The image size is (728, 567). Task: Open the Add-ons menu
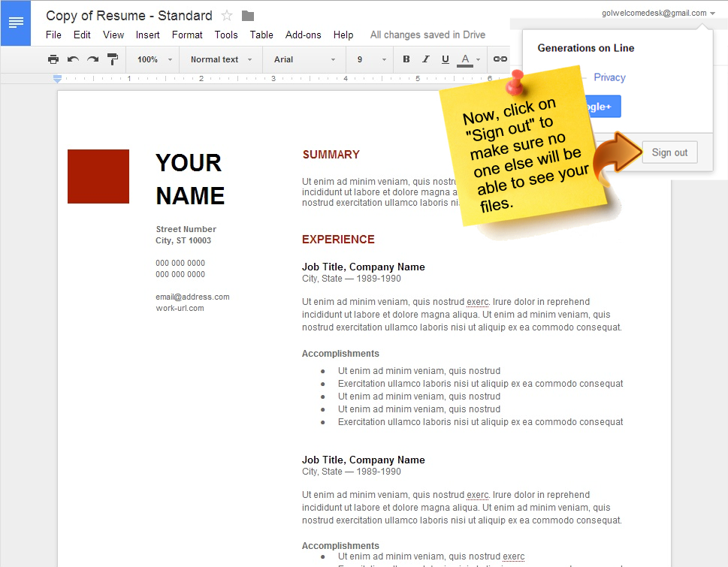pos(303,35)
